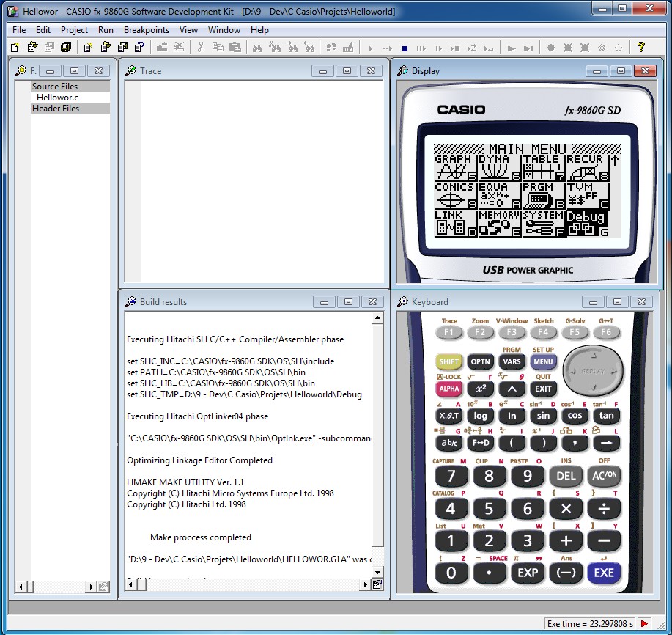
Task: Click the Stop debugging blue square icon
Action: pyautogui.click(x=405, y=48)
